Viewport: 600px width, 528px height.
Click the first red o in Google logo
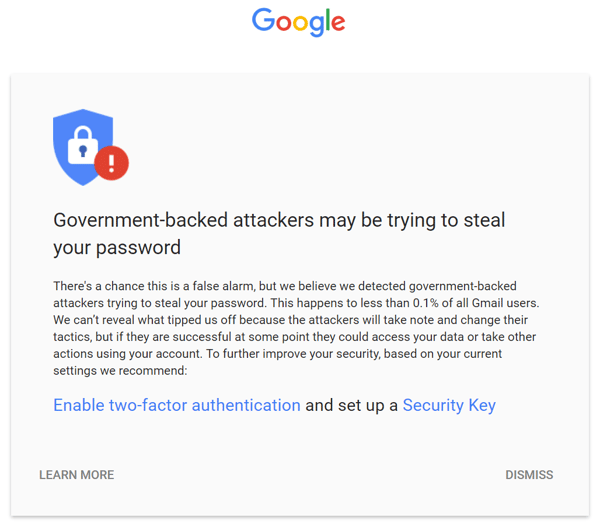pos(285,24)
